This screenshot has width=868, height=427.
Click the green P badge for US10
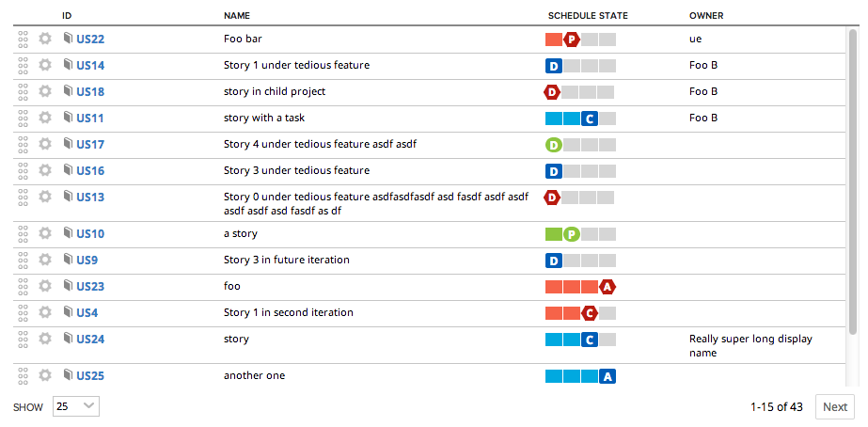(x=572, y=234)
